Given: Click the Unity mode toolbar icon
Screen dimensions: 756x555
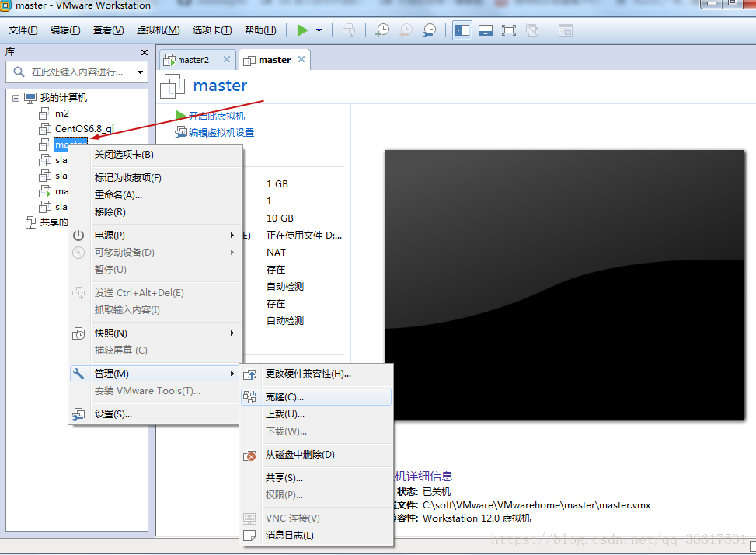Looking at the screenshot, I should (x=532, y=30).
